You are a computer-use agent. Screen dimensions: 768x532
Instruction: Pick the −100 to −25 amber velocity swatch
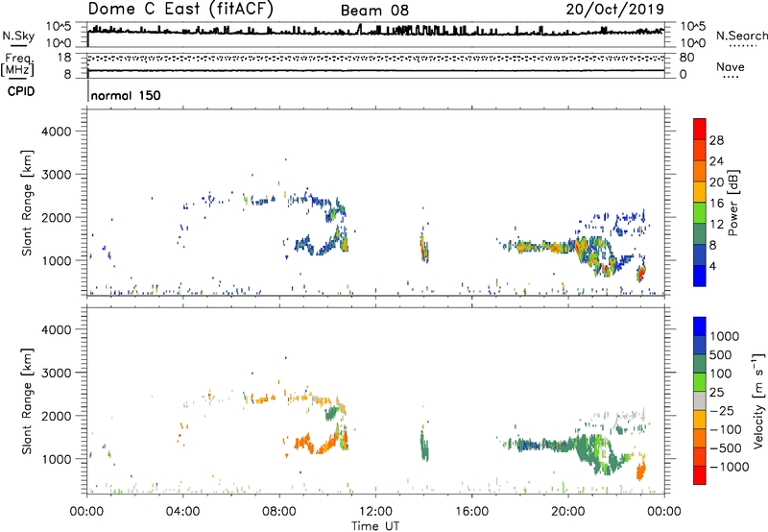(x=700, y=420)
